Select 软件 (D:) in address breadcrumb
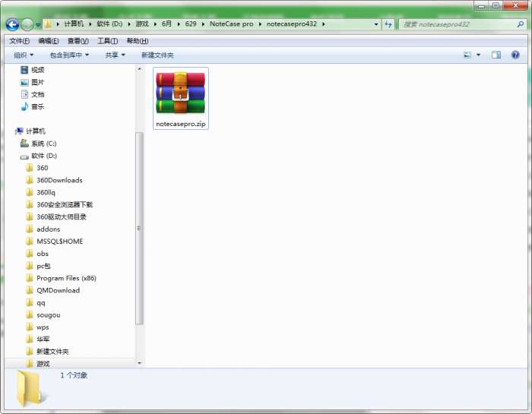Screen dimensions: 532x414 click(109, 24)
